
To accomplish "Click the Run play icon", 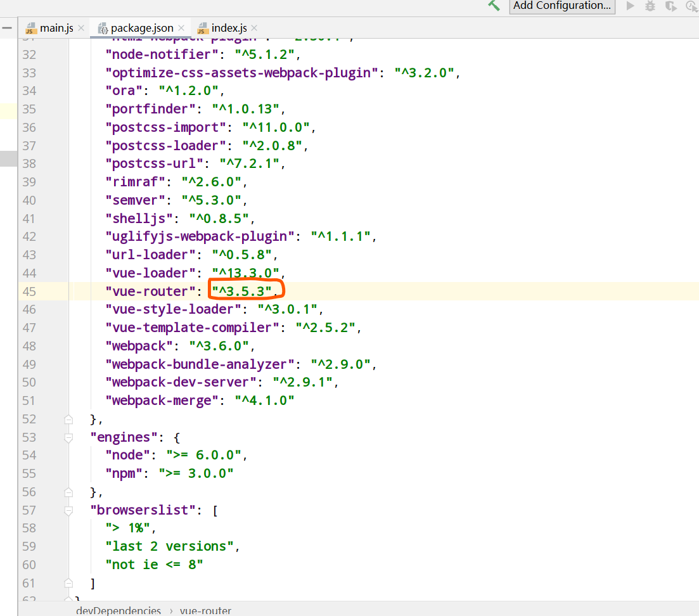I will 631,6.
